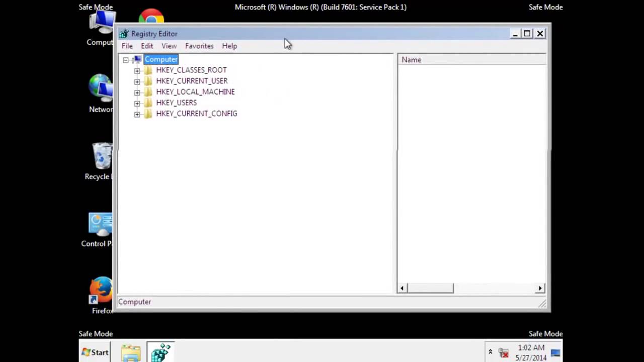Click HKEY_CURRENT_CONFIG folder icon
The image size is (644, 362).
[x=148, y=114]
